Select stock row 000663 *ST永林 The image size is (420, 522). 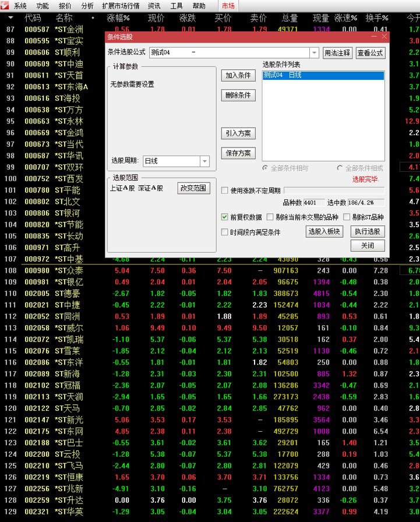(x=53, y=121)
